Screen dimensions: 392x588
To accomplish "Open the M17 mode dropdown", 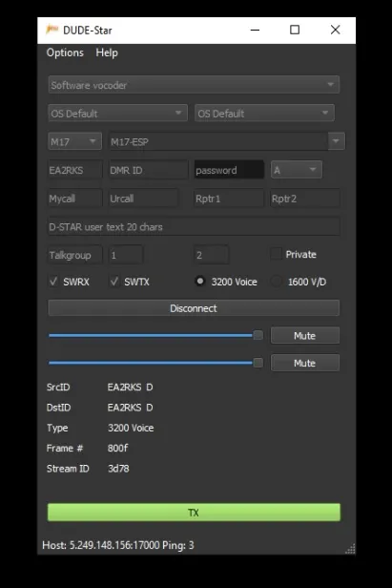I will click(74, 141).
